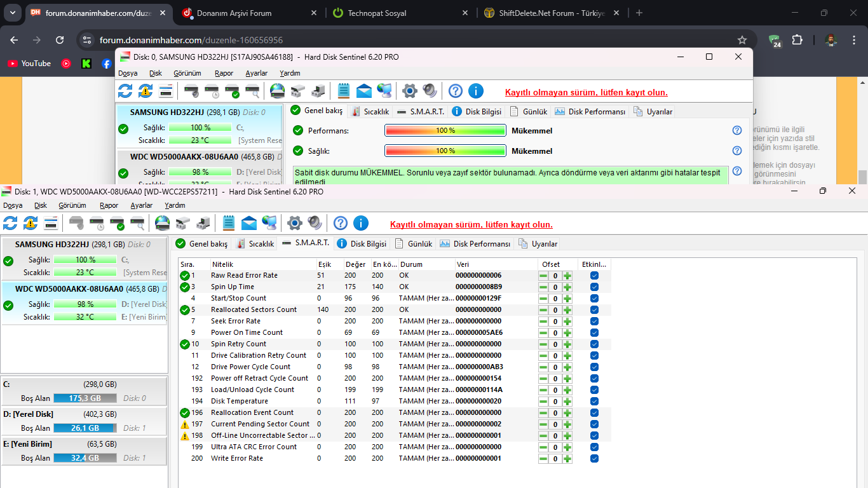
Task: Open the Rapor menu in Disk 1 window
Action: tap(109, 205)
